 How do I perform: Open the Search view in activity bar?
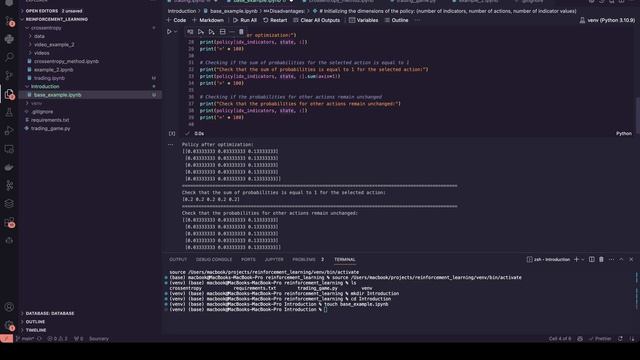click(x=9, y=57)
